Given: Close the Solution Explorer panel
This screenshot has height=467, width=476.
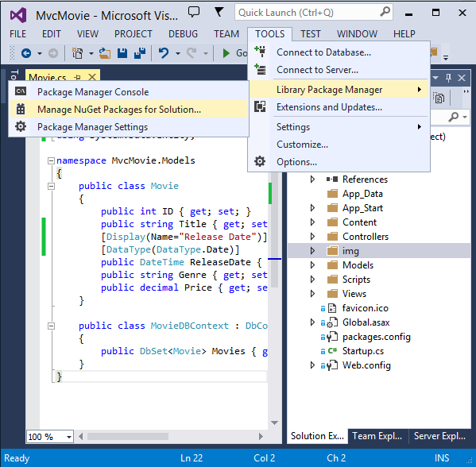Looking at the screenshot, I should pyautogui.click(x=462, y=78).
